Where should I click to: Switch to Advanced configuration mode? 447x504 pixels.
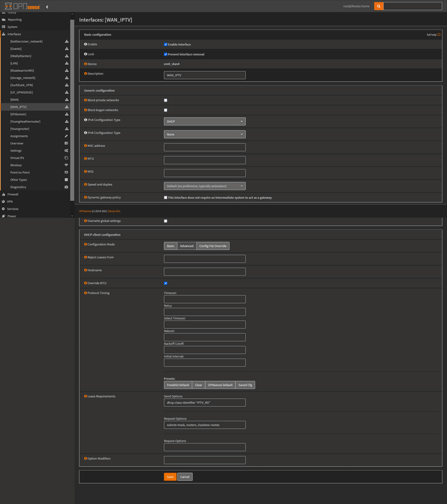[187, 246]
